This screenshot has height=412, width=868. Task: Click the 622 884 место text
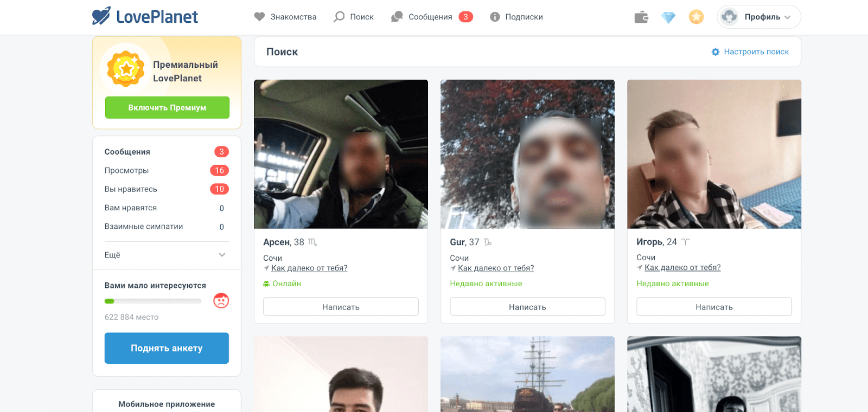pyautogui.click(x=131, y=317)
